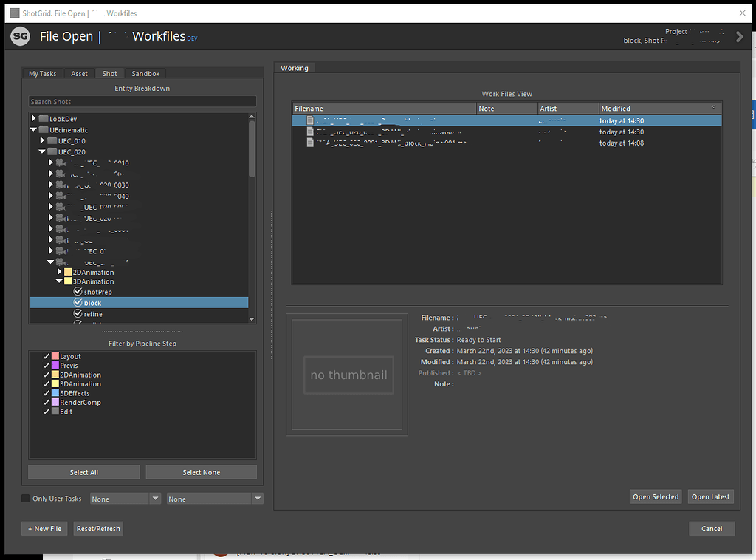Open the first None dropdown near Only User Tasks

[125, 498]
